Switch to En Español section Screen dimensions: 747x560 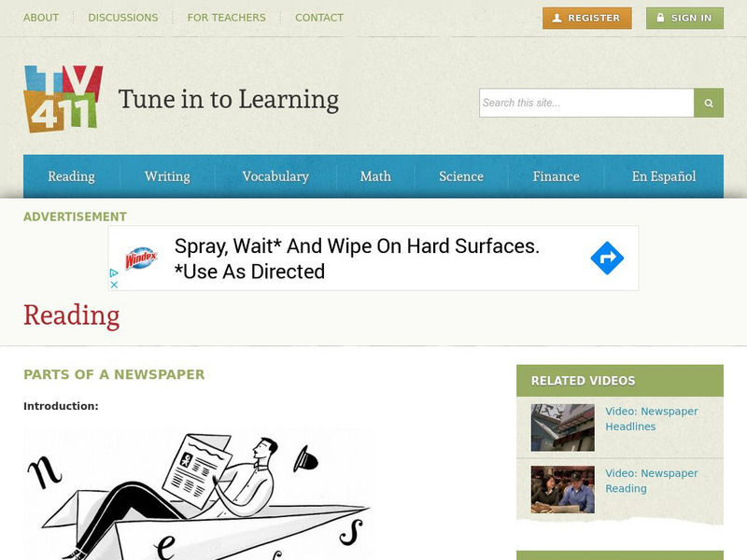664,176
